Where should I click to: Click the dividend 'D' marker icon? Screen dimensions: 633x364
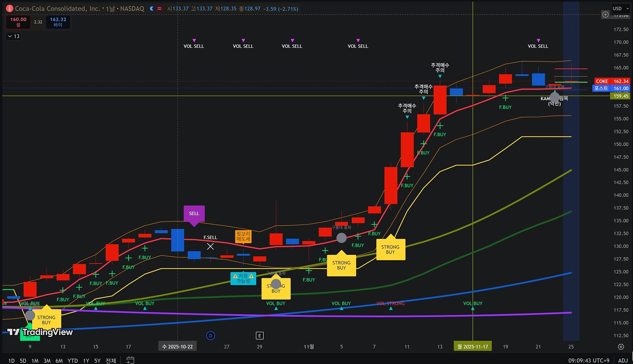pos(210,336)
